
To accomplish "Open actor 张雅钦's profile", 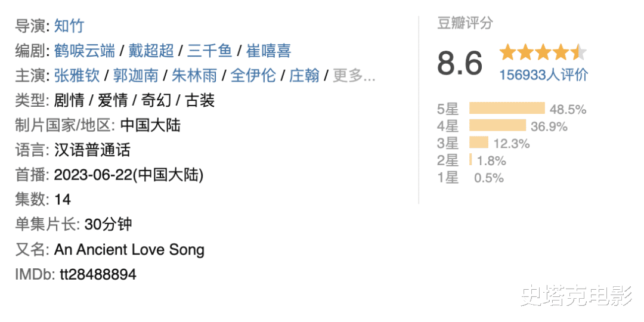I will point(76,76).
